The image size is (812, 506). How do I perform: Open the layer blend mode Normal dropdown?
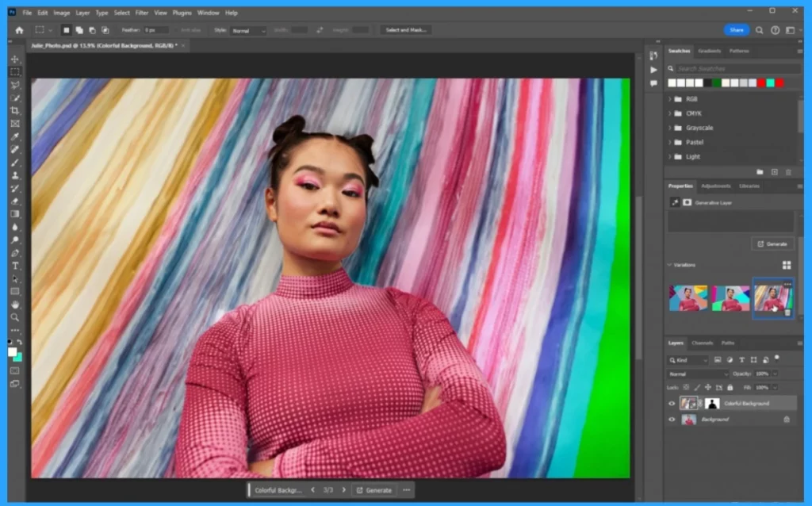tap(698, 374)
